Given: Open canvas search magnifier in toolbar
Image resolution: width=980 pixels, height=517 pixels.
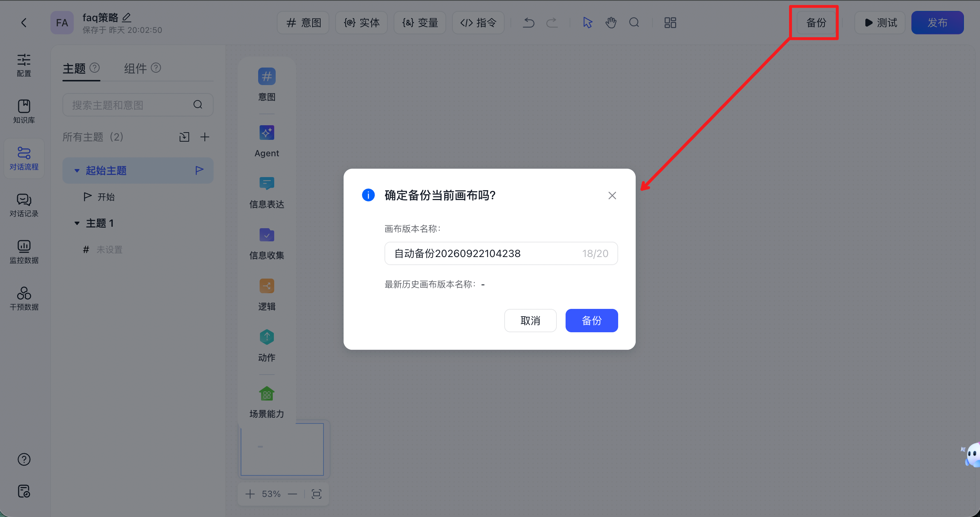Looking at the screenshot, I should (634, 23).
